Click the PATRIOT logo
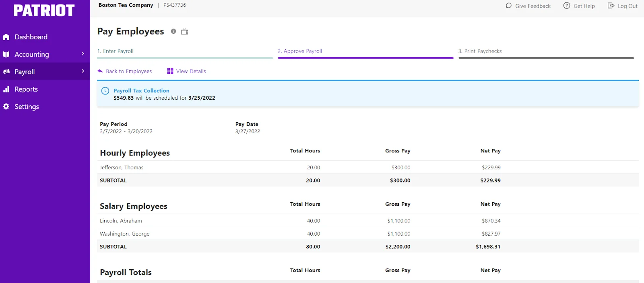Image resolution: width=644 pixels, height=283 pixels. (x=44, y=10)
